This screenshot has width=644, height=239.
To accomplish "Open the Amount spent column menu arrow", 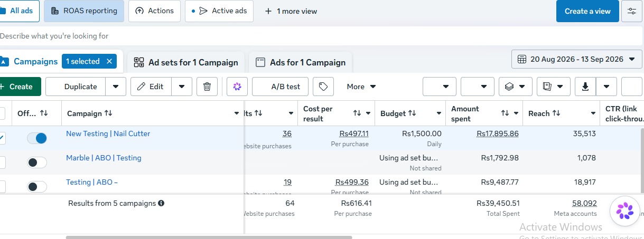I will pyautogui.click(x=516, y=113).
